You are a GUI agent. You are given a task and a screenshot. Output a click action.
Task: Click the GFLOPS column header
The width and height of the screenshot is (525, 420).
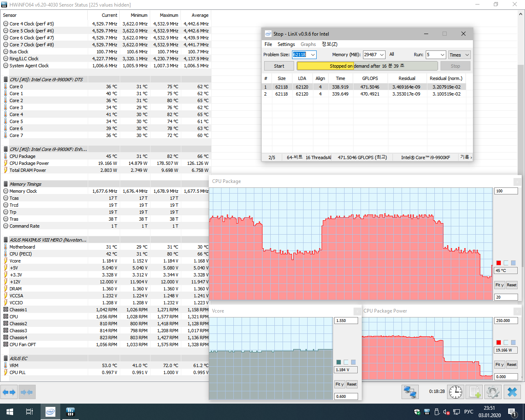pyautogui.click(x=370, y=78)
